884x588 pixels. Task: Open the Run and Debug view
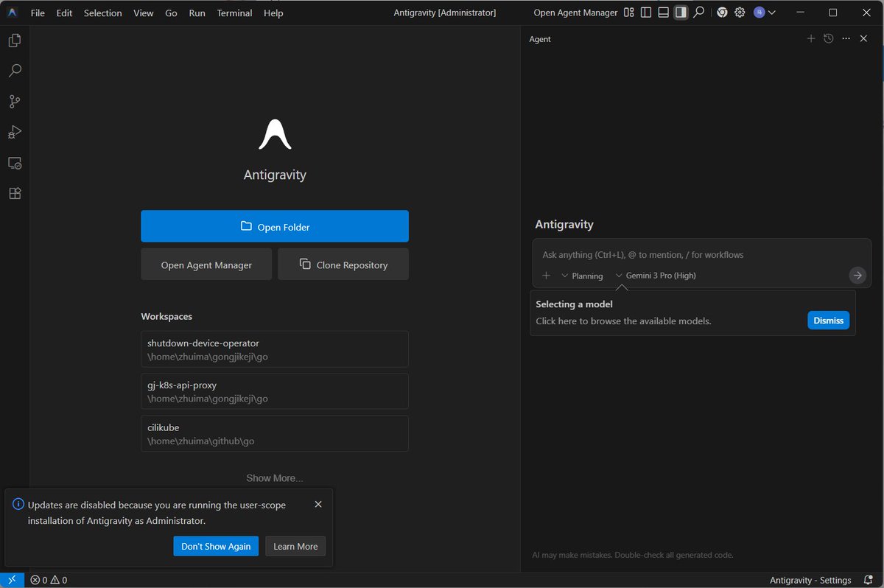[x=15, y=132]
